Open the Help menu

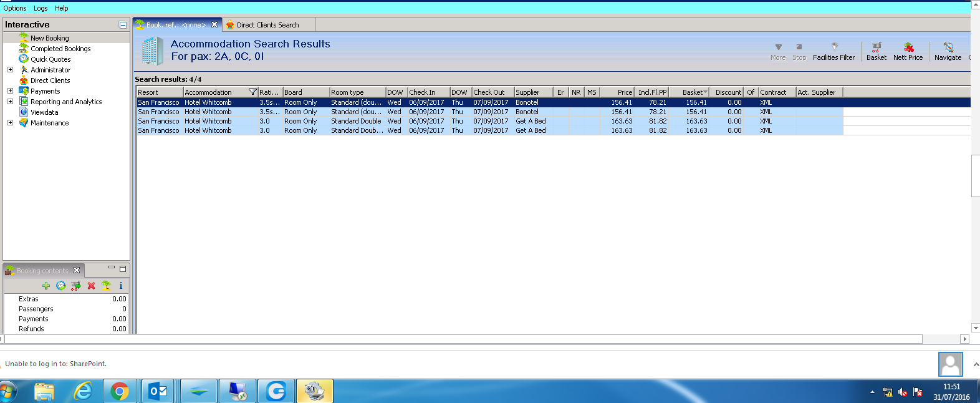pyautogui.click(x=62, y=8)
